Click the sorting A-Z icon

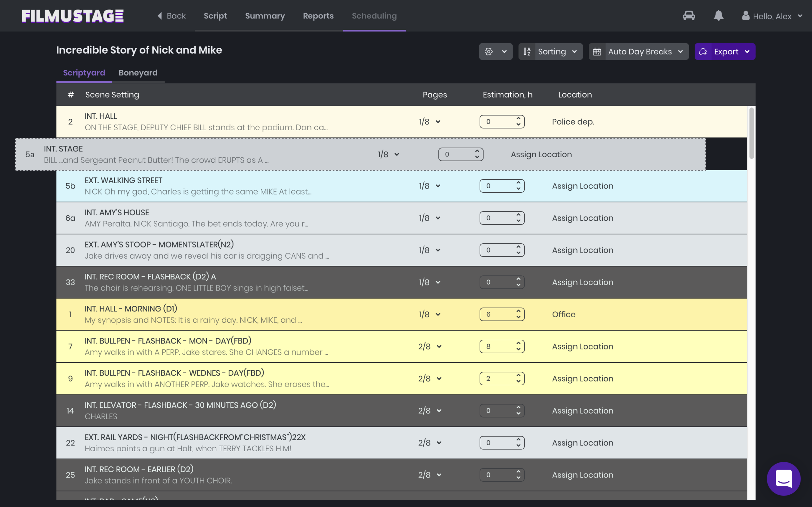pyautogui.click(x=527, y=51)
